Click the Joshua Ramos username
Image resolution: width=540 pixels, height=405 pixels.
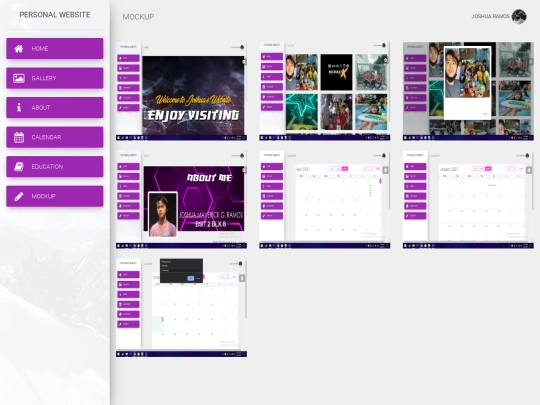(x=490, y=17)
